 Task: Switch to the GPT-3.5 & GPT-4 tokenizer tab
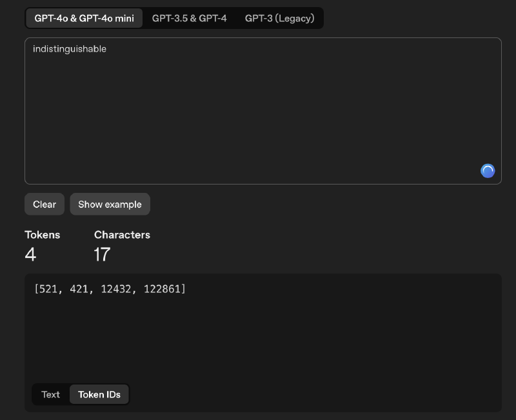point(189,17)
